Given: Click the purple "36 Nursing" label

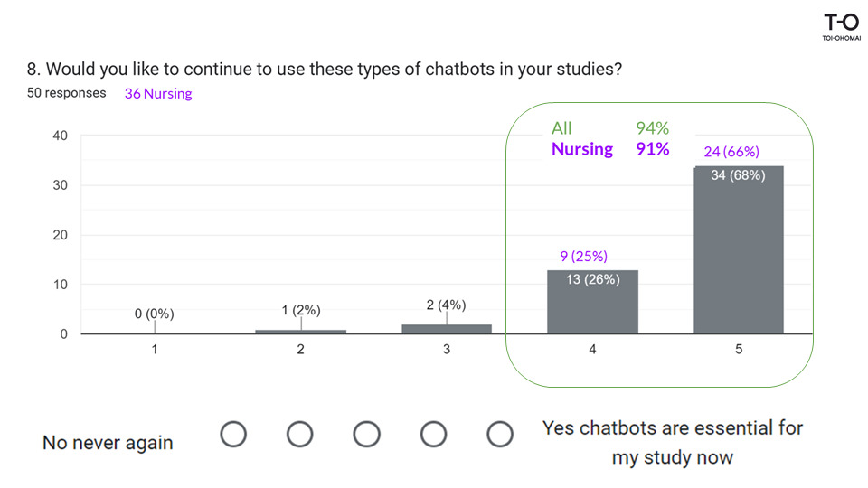Looking at the screenshot, I should click(158, 93).
